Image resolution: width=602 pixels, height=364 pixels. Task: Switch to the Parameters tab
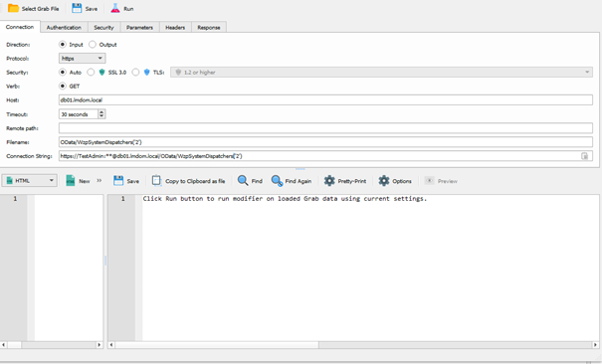[139, 27]
